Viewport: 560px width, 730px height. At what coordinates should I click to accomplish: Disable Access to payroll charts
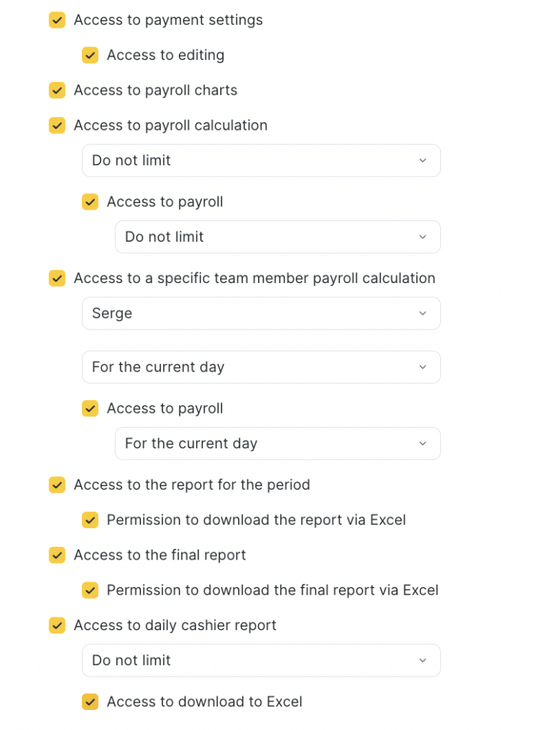tap(57, 91)
